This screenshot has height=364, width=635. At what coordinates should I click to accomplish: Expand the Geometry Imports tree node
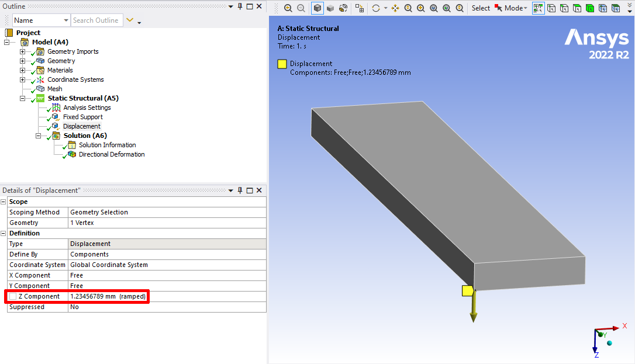pos(23,51)
